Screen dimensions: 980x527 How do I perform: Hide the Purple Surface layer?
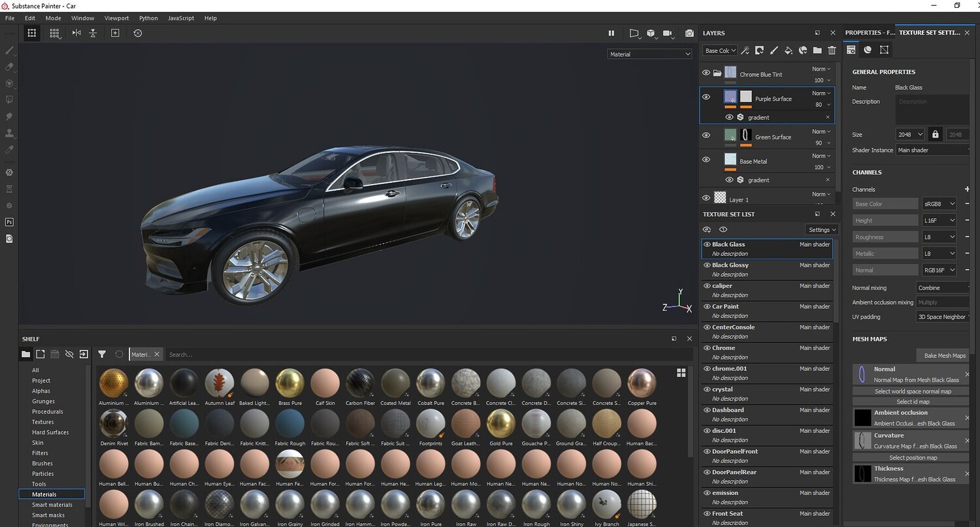click(706, 97)
